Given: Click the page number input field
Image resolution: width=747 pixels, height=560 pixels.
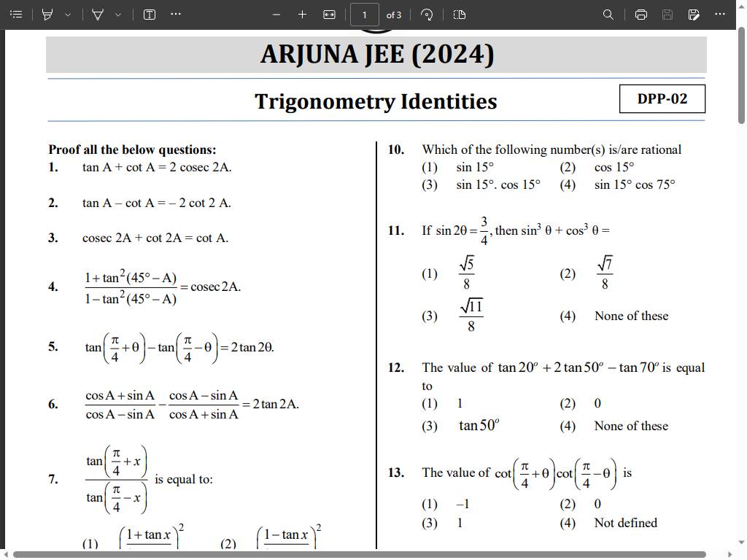Looking at the screenshot, I should pyautogui.click(x=365, y=14).
